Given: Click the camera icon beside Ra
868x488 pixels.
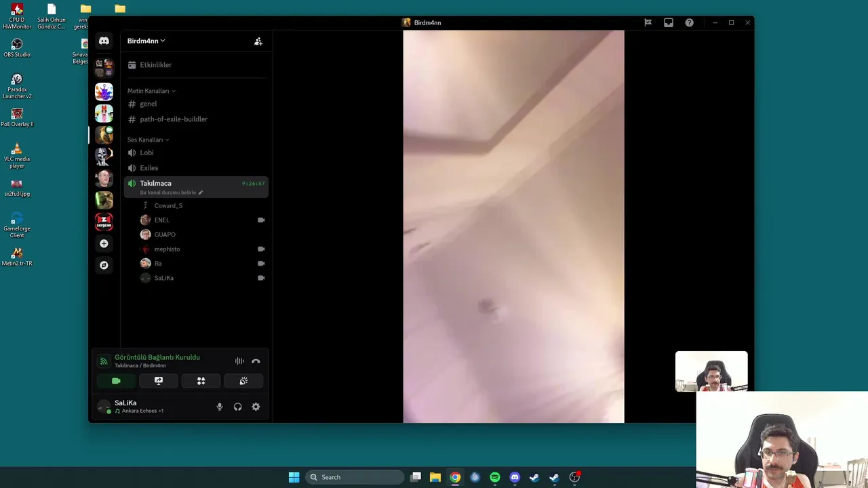Looking at the screenshot, I should point(261,264).
